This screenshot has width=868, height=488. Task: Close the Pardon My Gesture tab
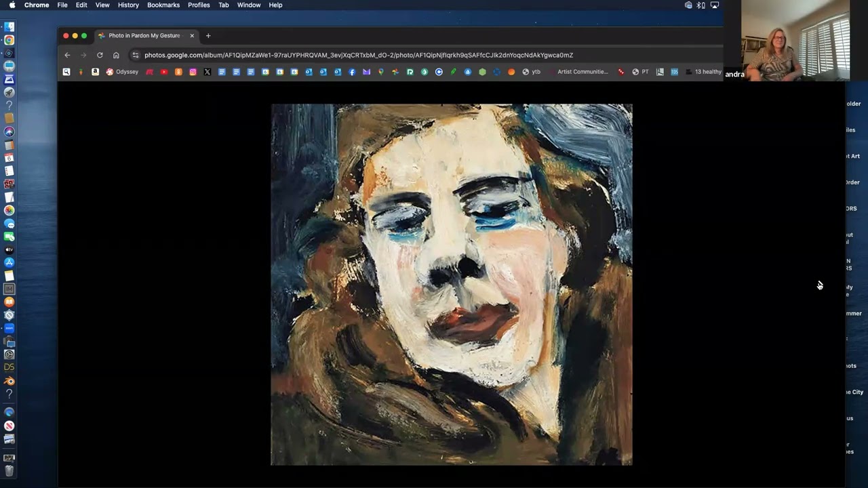[x=192, y=35]
